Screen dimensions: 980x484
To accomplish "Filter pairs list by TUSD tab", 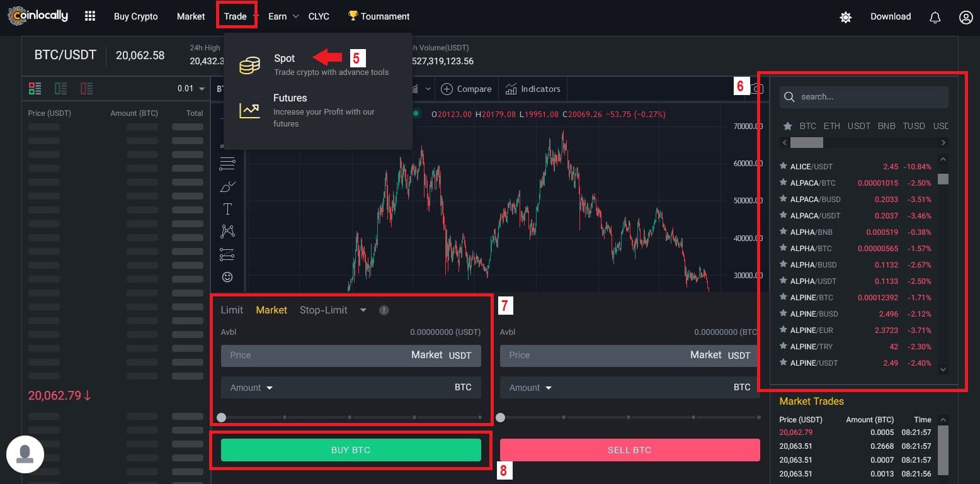I will click(x=914, y=126).
